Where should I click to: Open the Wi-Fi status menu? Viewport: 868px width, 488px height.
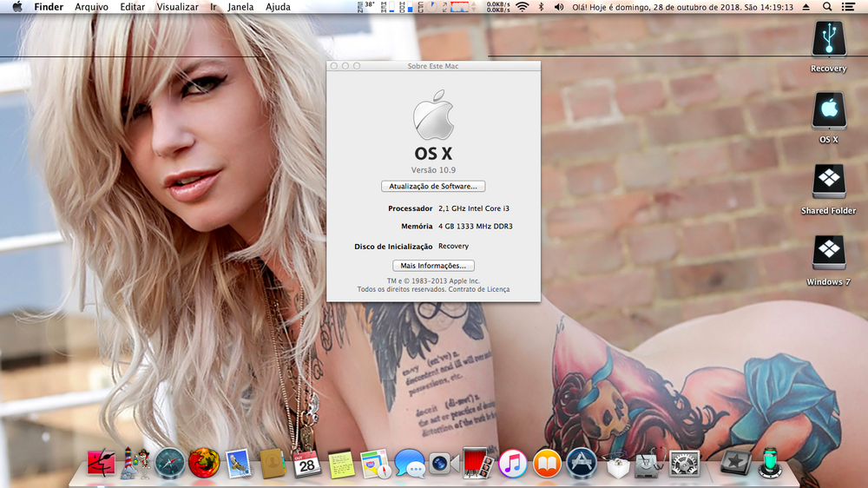coord(522,7)
